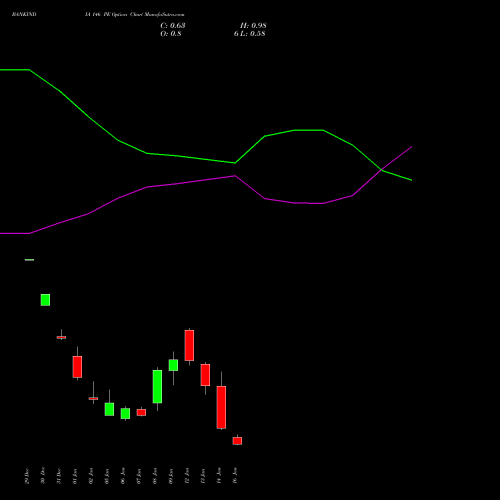Select the green candle above 06 Jan
Screen dimensions: 500x500
click(x=125, y=413)
